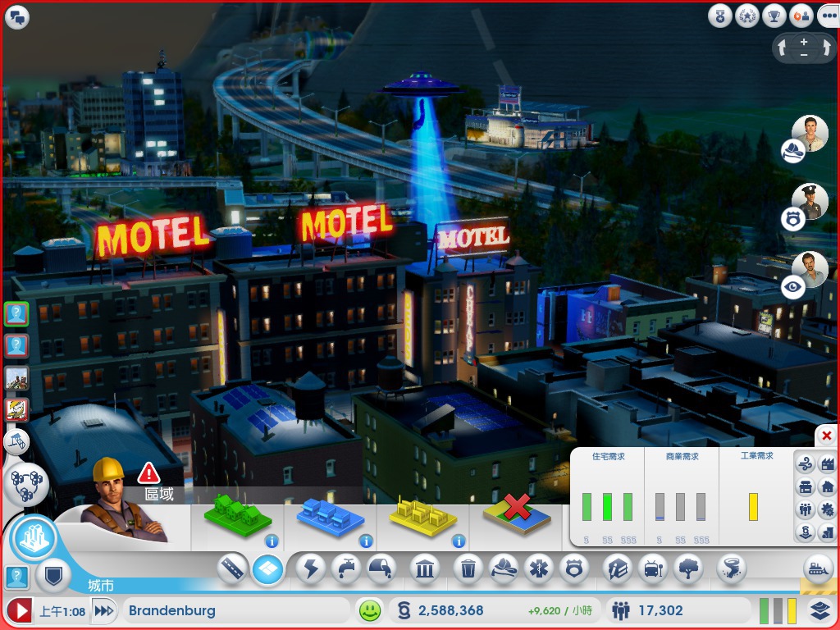Rotate the camera counter-clockwise
The width and height of the screenshot is (840, 630).
[x=783, y=48]
